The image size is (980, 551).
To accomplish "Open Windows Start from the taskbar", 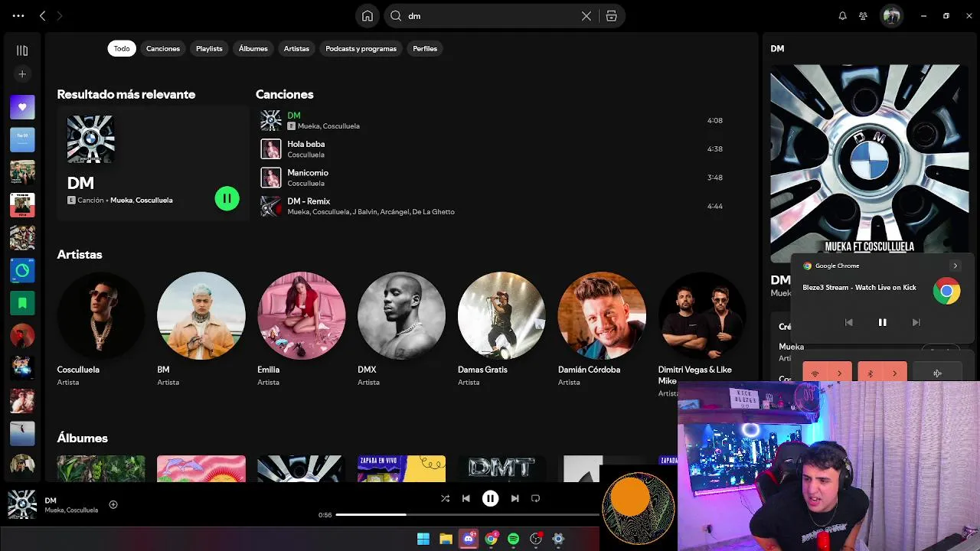I will (423, 539).
